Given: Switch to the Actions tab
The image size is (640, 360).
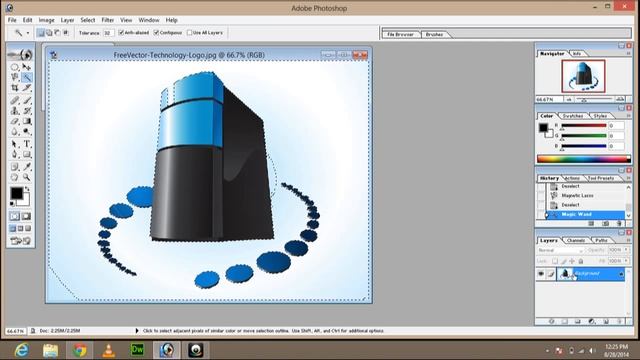Looking at the screenshot, I should [572, 178].
